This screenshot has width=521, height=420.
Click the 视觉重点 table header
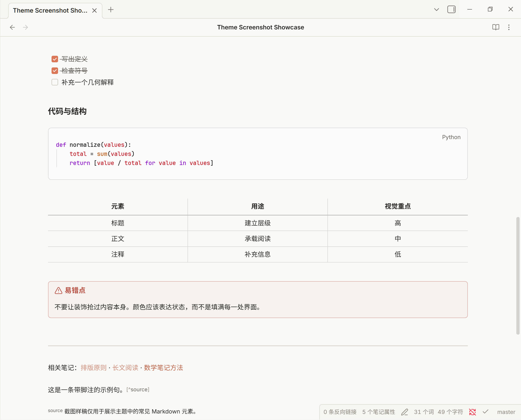pyautogui.click(x=398, y=206)
